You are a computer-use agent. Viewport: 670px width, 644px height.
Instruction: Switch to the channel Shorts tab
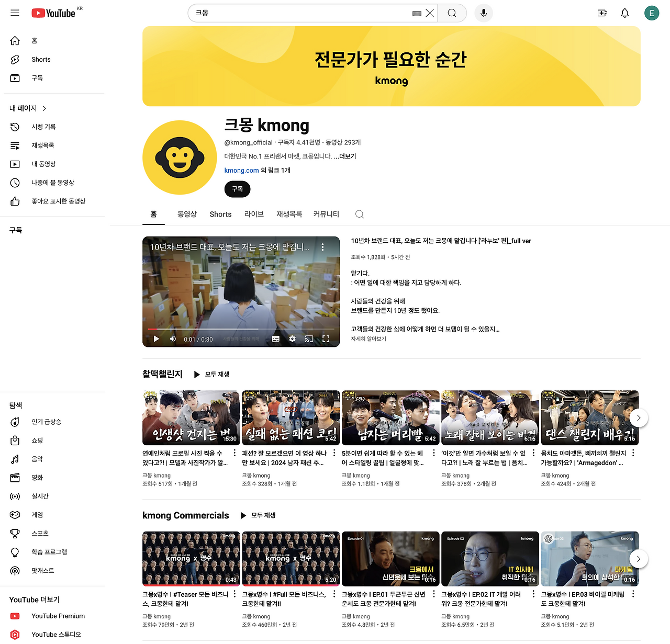coord(220,214)
